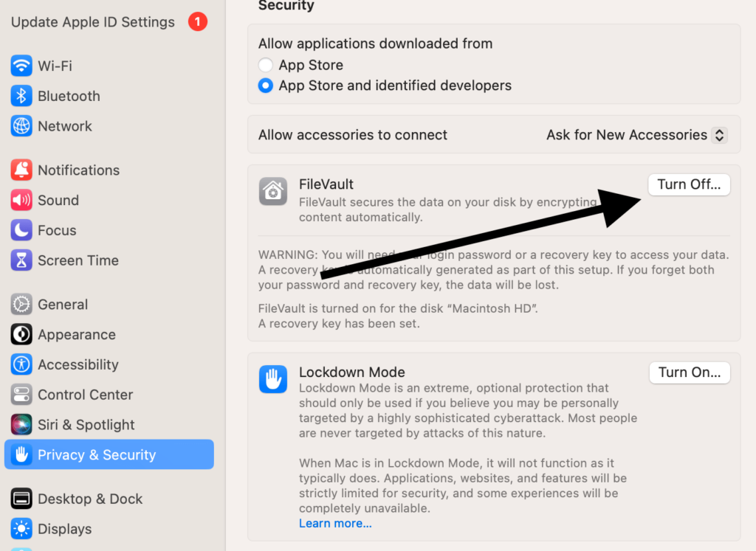
Task: Open Appearance settings pane
Action: 76,335
